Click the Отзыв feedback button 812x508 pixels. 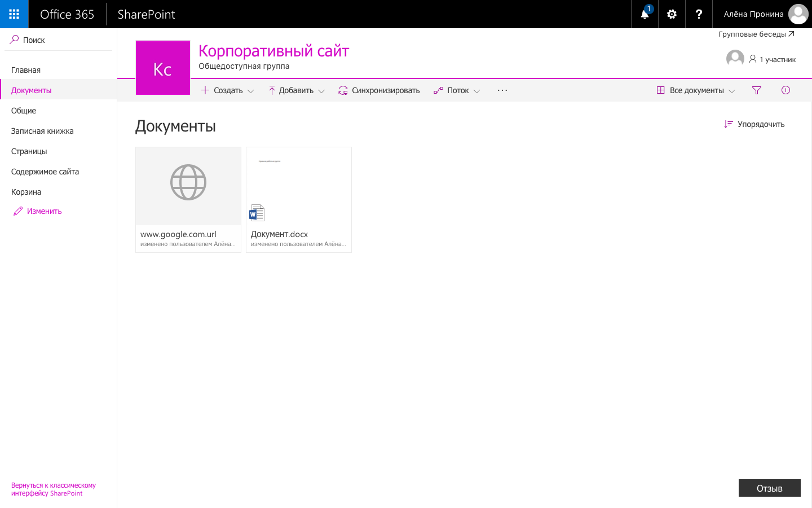(769, 488)
